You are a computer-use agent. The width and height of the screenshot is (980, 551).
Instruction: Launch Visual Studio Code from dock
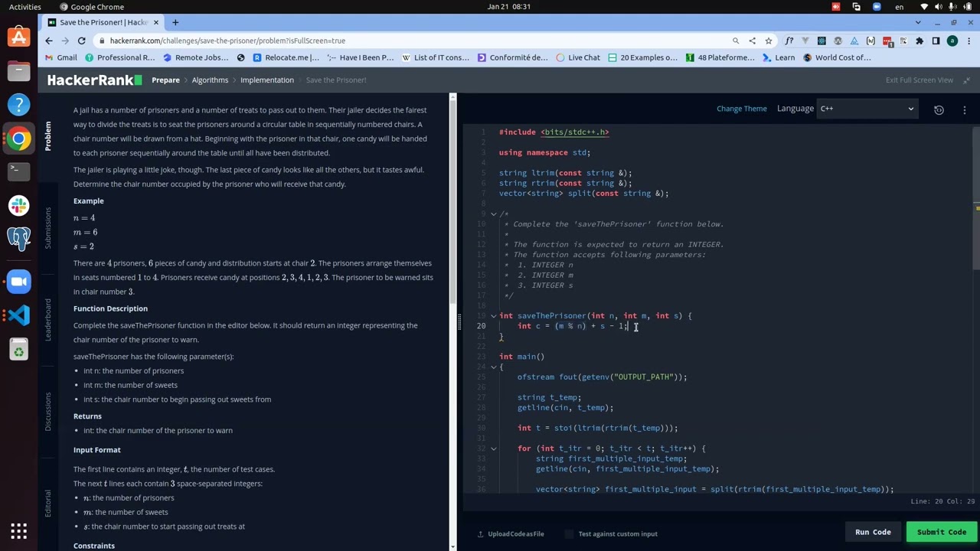(19, 315)
